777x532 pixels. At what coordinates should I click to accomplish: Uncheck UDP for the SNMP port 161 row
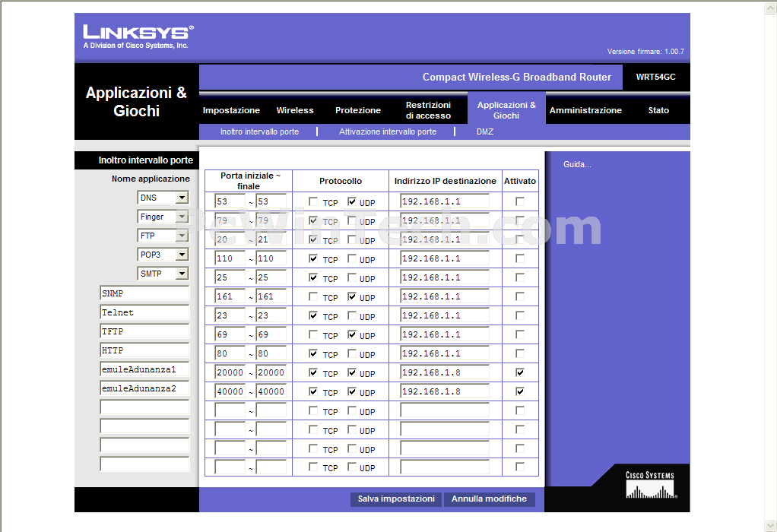point(352,296)
